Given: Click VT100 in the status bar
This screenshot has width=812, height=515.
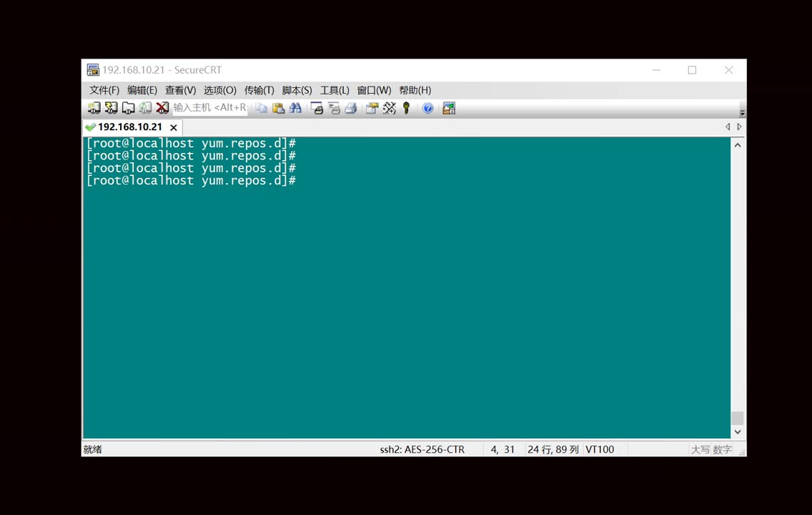Looking at the screenshot, I should (600, 449).
